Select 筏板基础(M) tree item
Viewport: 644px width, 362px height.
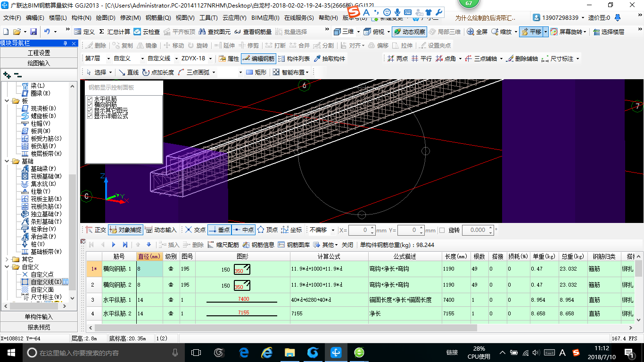click(46, 176)
